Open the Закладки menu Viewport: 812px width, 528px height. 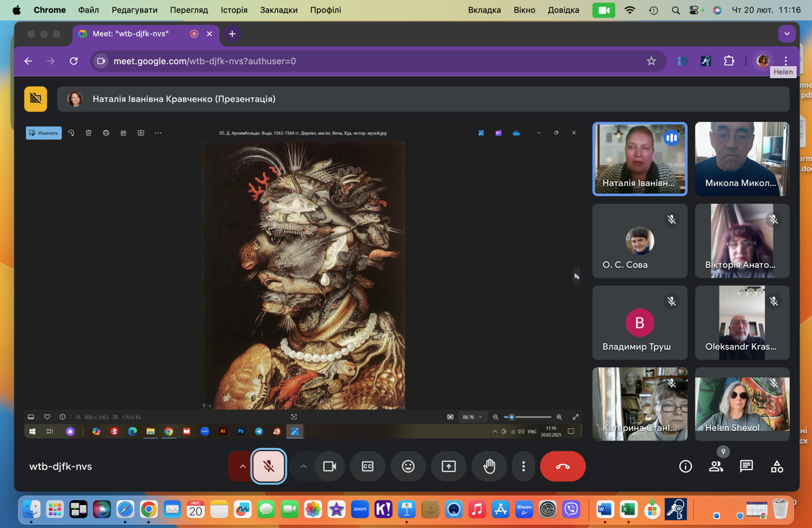pyautogui.click(x=278, y=10)
